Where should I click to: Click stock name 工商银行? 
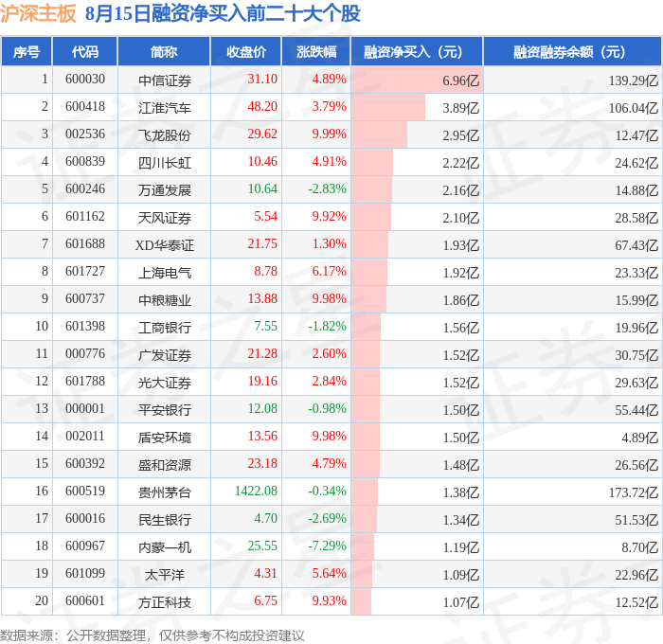click(165, 328)
